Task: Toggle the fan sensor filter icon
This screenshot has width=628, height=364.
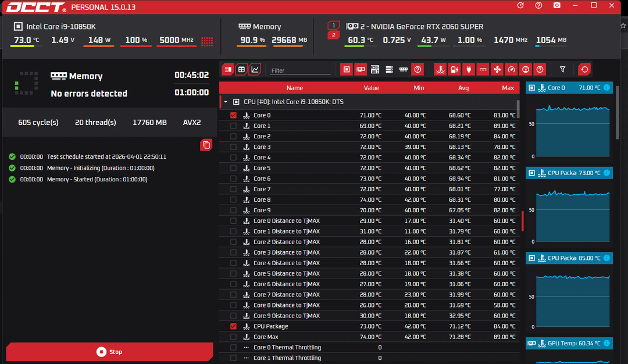Action: (497, 69)
